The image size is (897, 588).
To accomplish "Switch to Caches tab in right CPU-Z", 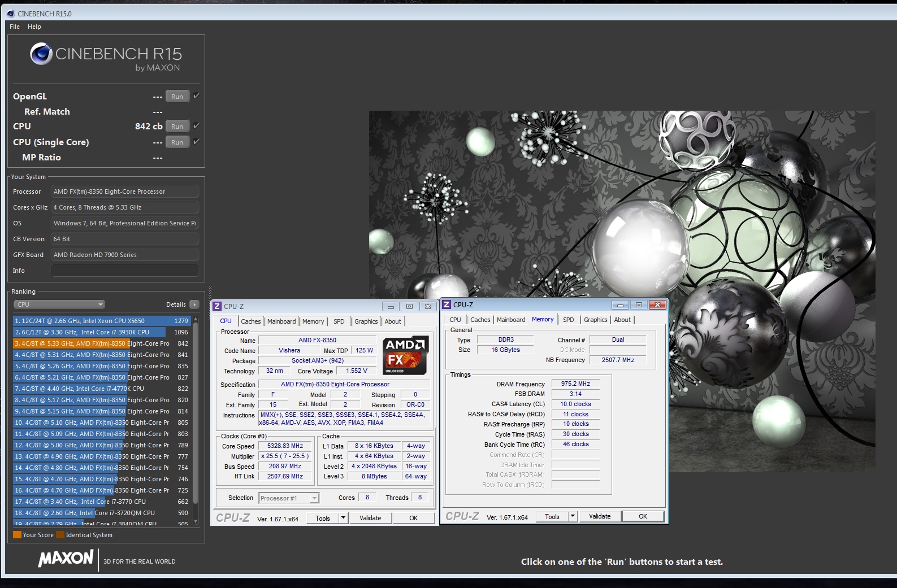I will pyautogui.click(x=480, y=320).
